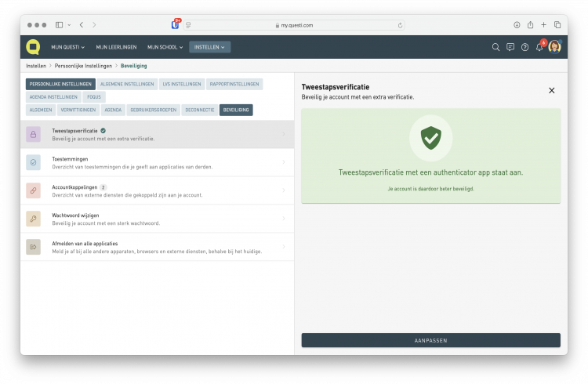Viewport: 588px width, 384px height.
Task: Open the sidebar options dropdown arrow
Action: [x=69, y=25]
